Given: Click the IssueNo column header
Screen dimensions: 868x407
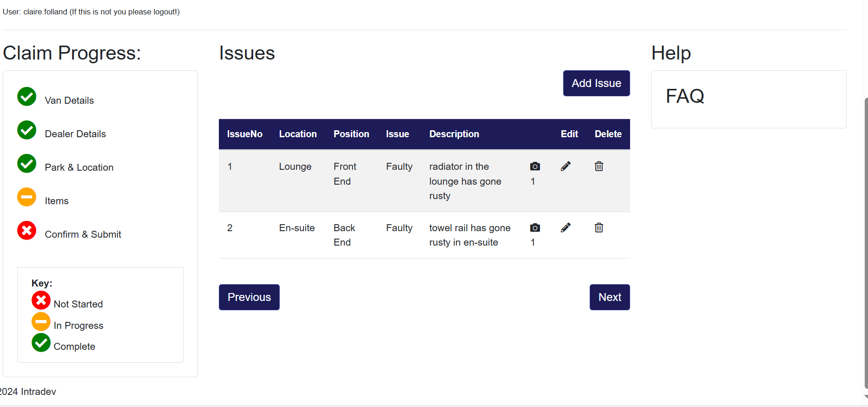Looking at the screenshot, I should 245,134.
